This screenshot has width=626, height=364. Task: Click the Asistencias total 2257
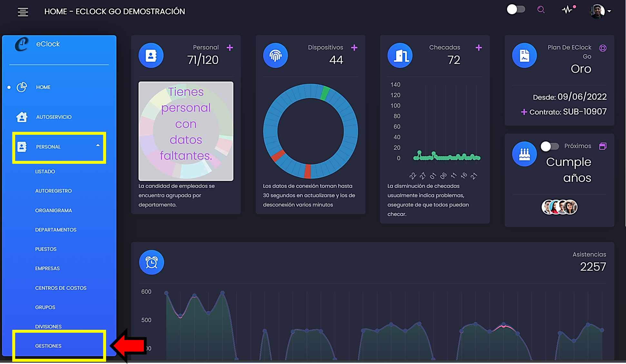tap(593, 267)
